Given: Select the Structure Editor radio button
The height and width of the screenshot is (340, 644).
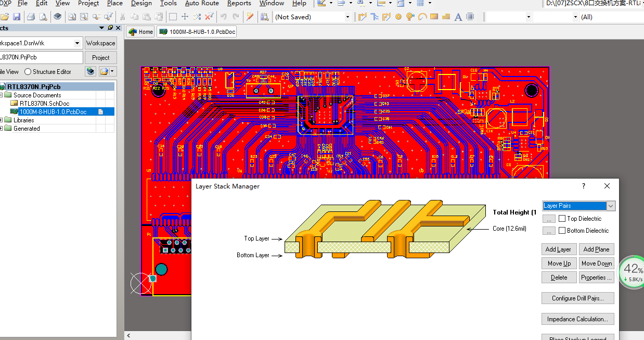Looking at the screenshot, I should pos(28,72).
